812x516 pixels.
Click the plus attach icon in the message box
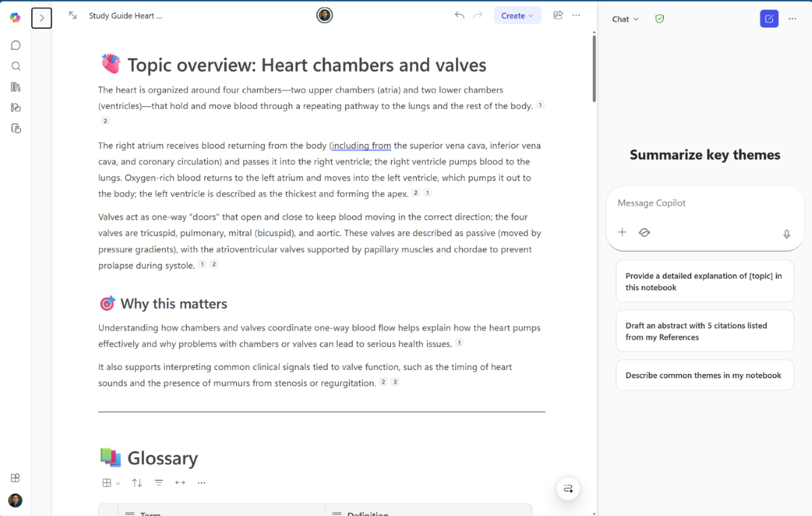click(x=623, y=232)
